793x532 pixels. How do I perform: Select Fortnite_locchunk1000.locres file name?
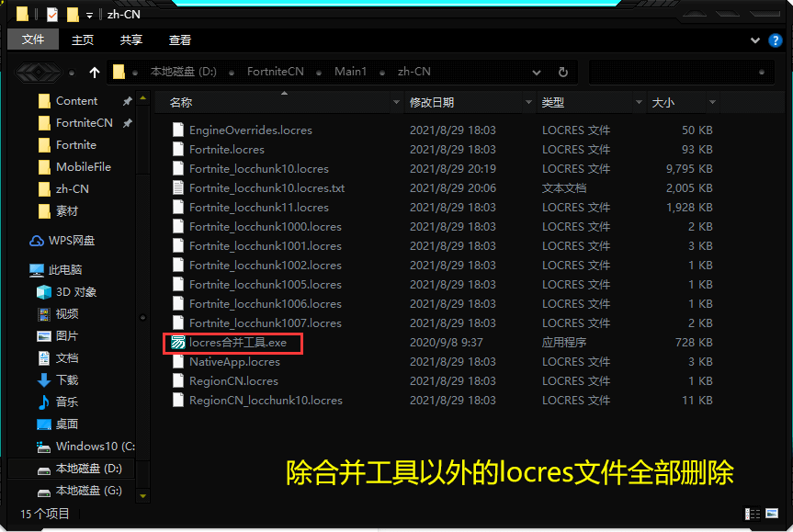coord(265,227)
